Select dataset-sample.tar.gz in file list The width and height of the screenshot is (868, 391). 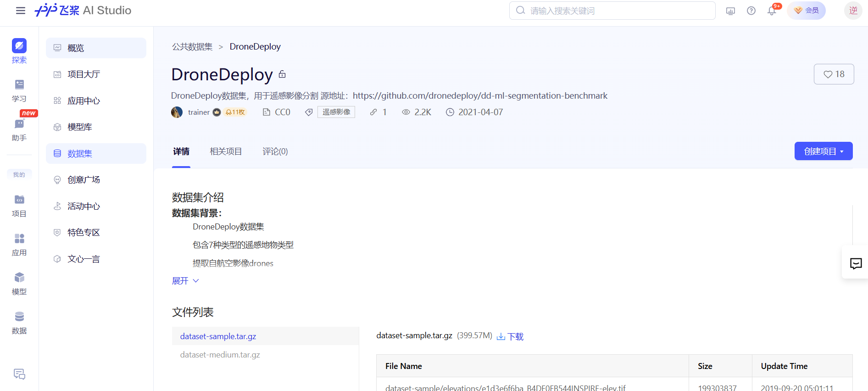(265, 336)
